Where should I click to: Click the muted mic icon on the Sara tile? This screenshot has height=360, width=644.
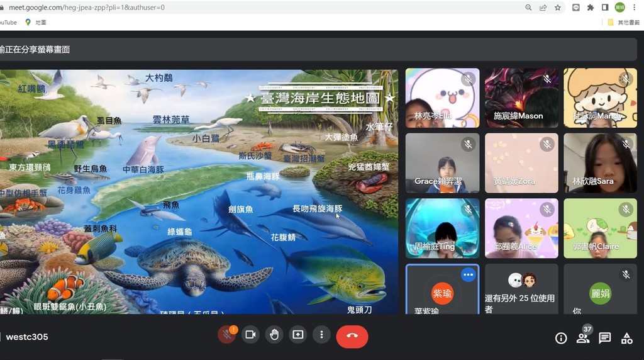click(626, 144)
